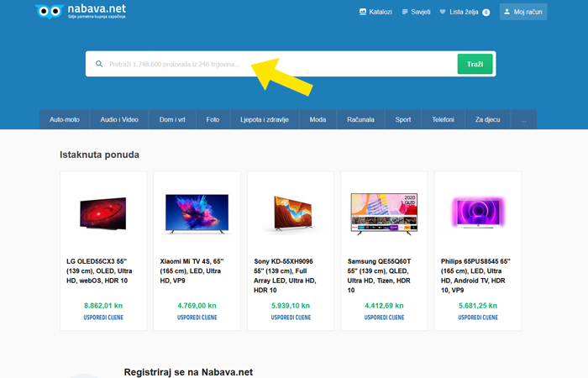Click the Moj račun user icon
588x378 pixels.
pyautogui.click(x=507, y=12)
